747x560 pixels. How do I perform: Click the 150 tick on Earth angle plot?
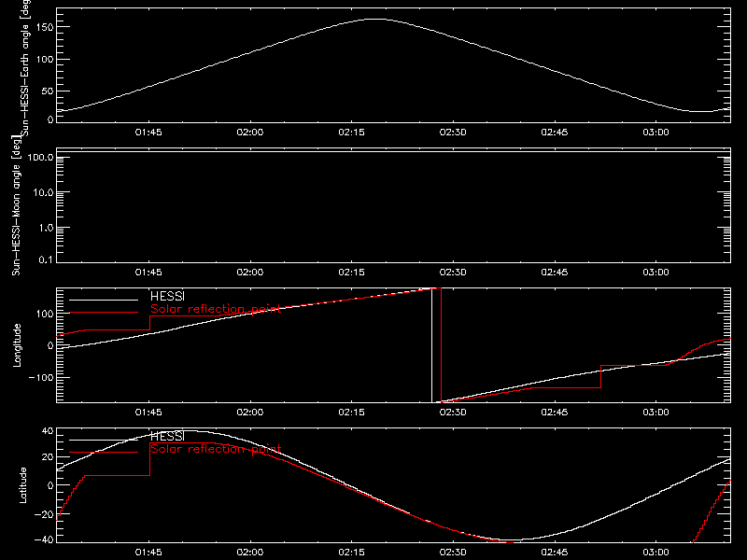(44, 27)
